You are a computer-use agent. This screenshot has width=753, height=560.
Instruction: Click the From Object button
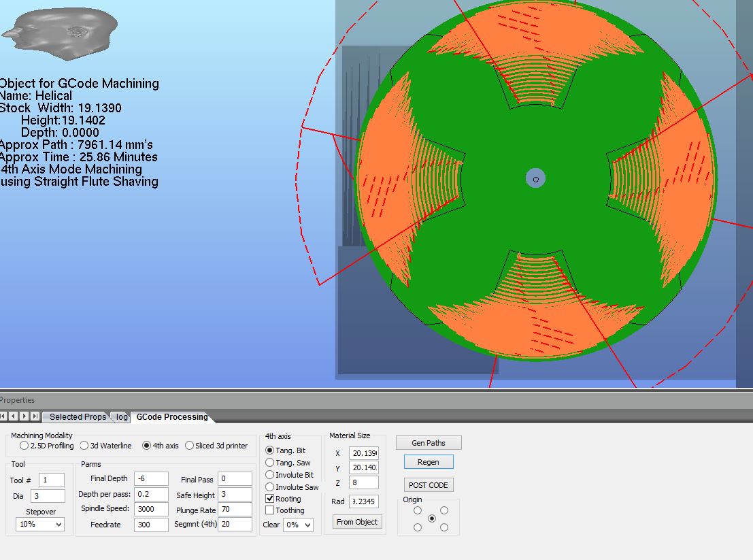pos(357,522)
